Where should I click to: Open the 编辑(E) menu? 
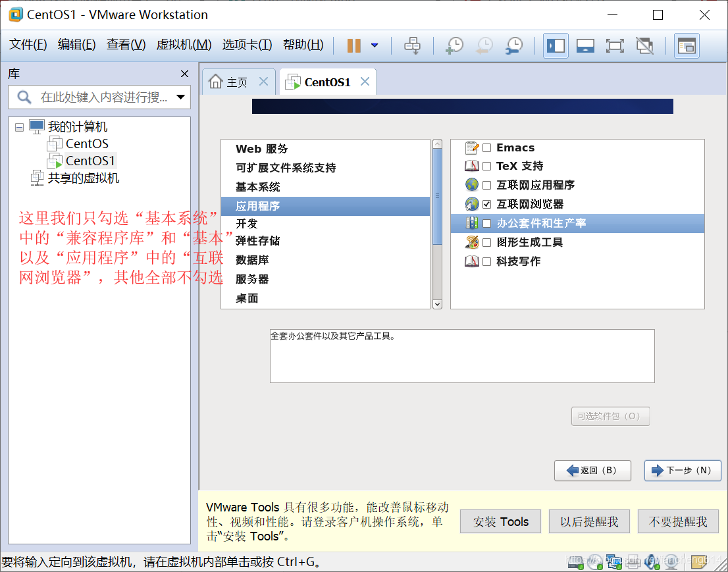(x=76, y=45)
